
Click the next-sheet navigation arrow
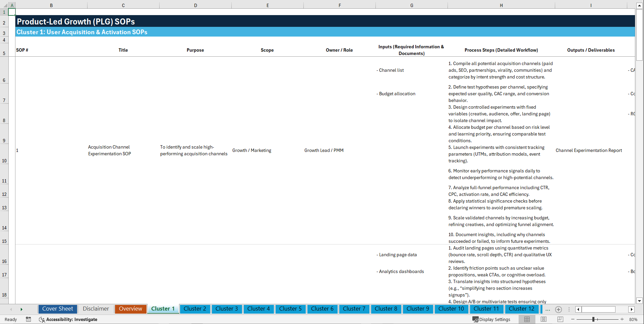click(x=22, y=309)
